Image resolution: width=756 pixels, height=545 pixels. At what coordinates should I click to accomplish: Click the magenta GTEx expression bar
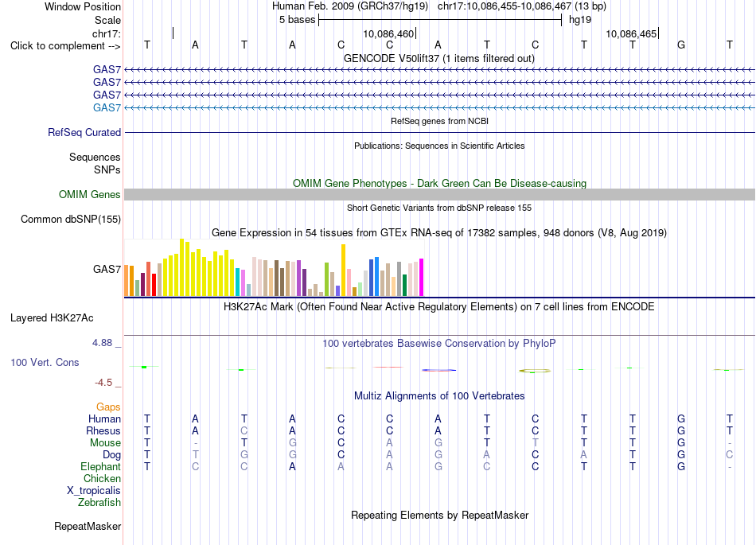coord(422,277)
